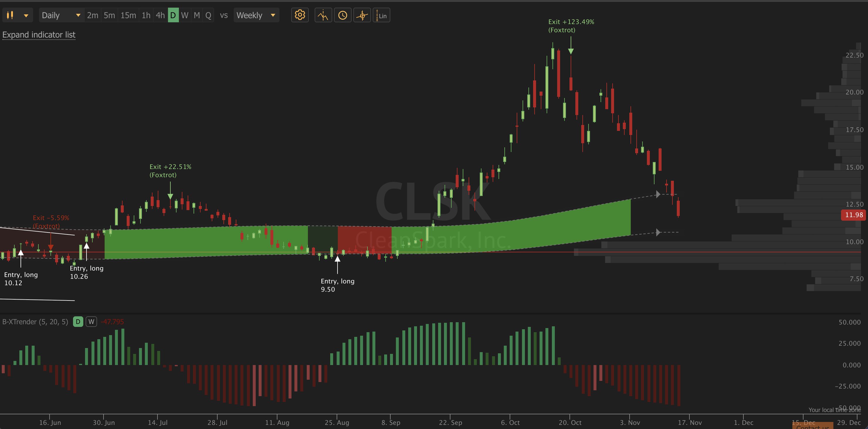The width and height of the screenshot is (868, 429).
Task: Click the red 11.98 price label
Action: (853, 215)
